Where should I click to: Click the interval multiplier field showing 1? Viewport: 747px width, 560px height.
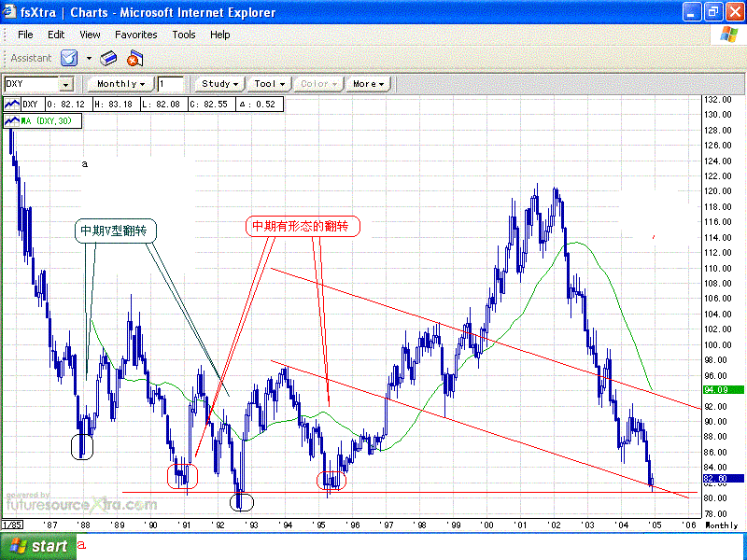click(x=171, y=84)
